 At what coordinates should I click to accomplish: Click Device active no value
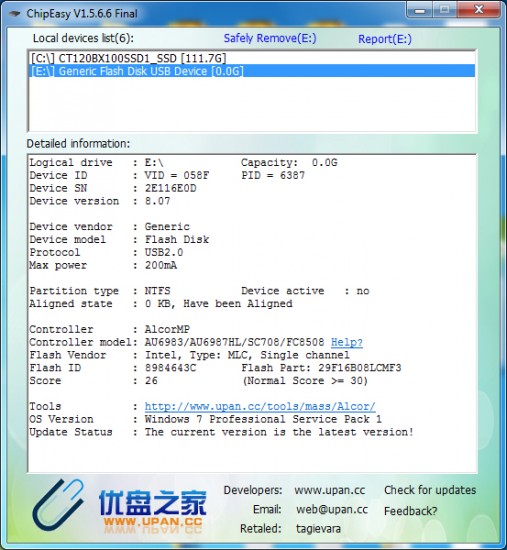[363, 291]
